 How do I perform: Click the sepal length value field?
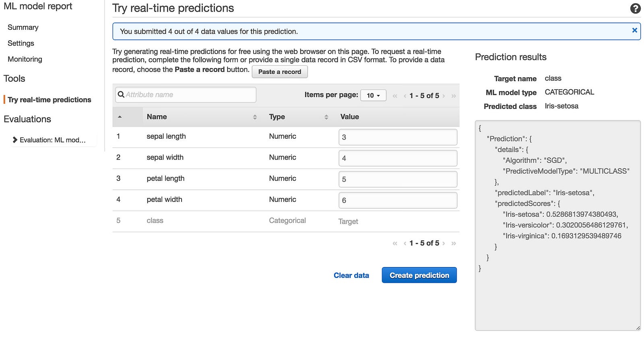tap(398, 137)
